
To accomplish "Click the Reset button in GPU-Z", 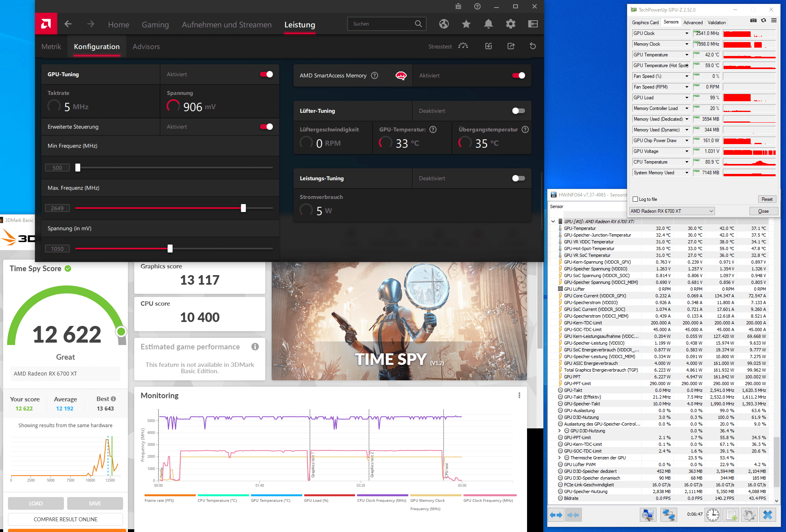I will tap(767, 199).
